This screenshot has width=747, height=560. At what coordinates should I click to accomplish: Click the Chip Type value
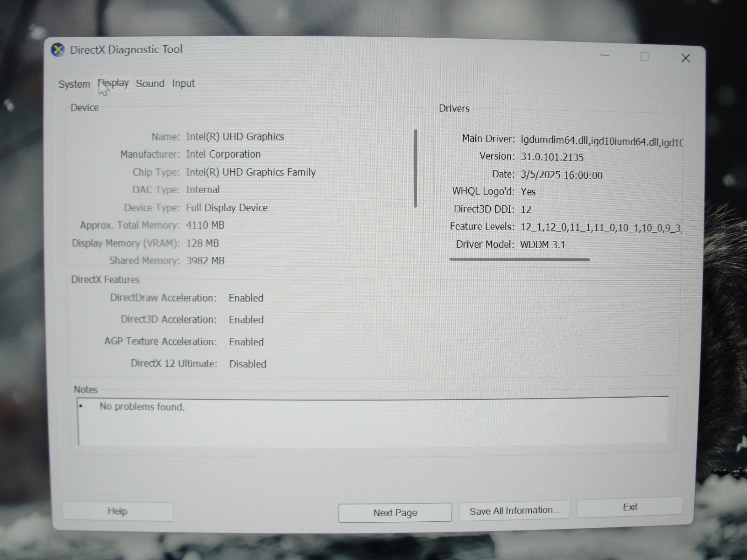[251, 172]
